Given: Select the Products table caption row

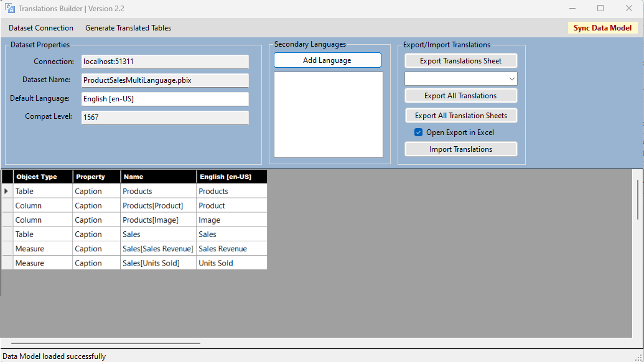Looking at the screenshot, I should point(159,191).
